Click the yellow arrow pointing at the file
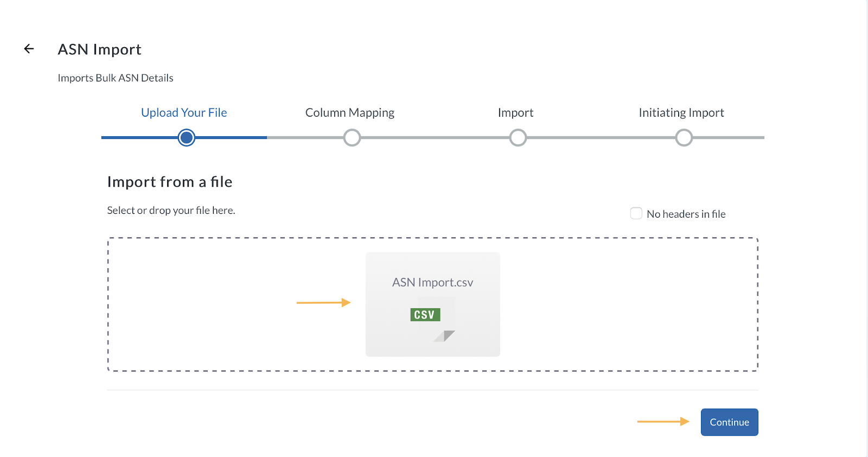The height and width of the screenshot is (457, 868). pos(323,302)
